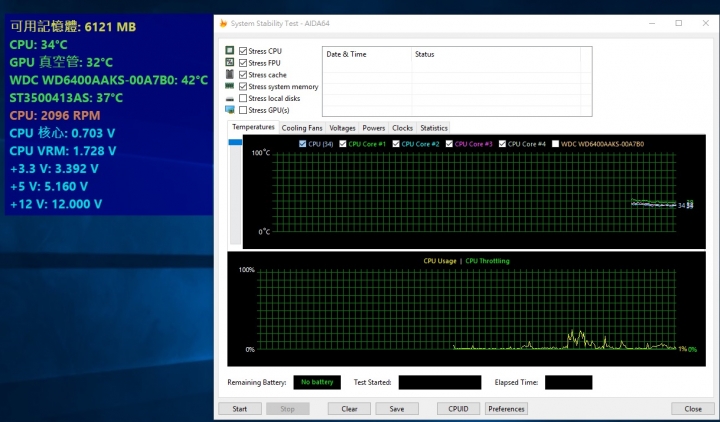Click the CPU chip icon beside Stress CPU
Screen dimensions: 720x422
coord(230,50)
